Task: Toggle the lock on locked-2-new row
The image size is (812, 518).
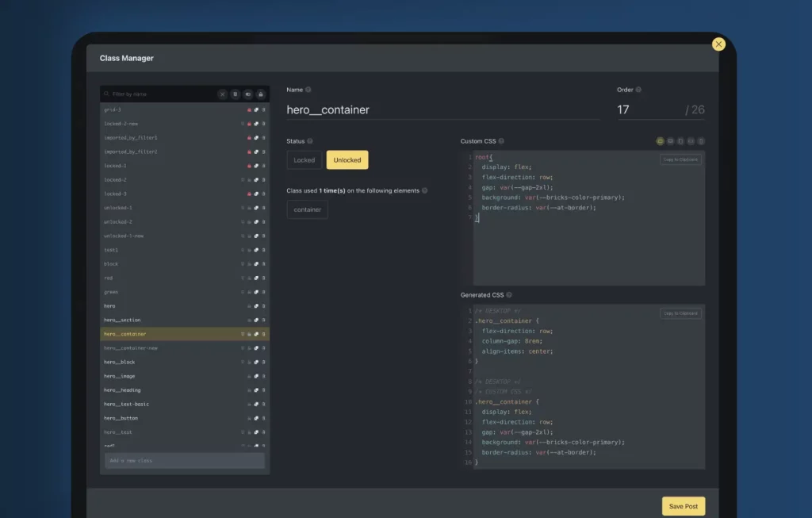Action: point(249,124)
